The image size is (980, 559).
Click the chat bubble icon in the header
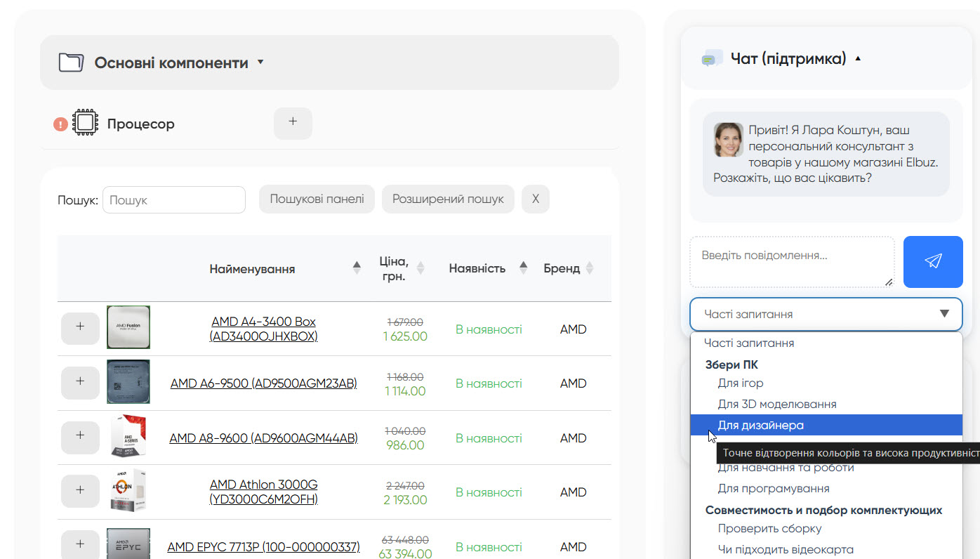point(712,58)
